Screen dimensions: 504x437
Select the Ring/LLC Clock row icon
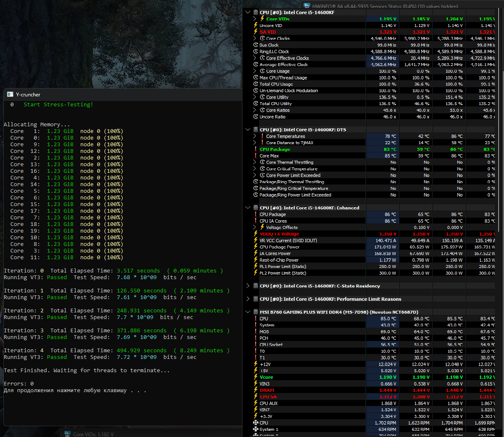coord(256,52)
